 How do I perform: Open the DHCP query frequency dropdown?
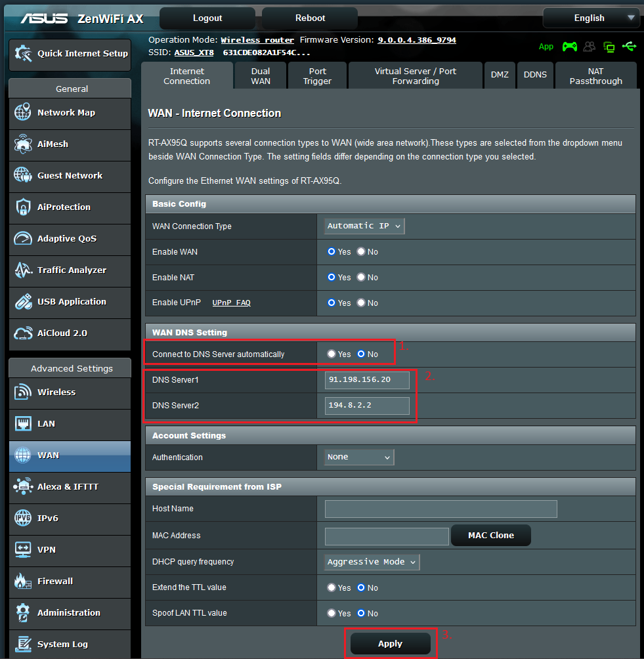[372, 562]
